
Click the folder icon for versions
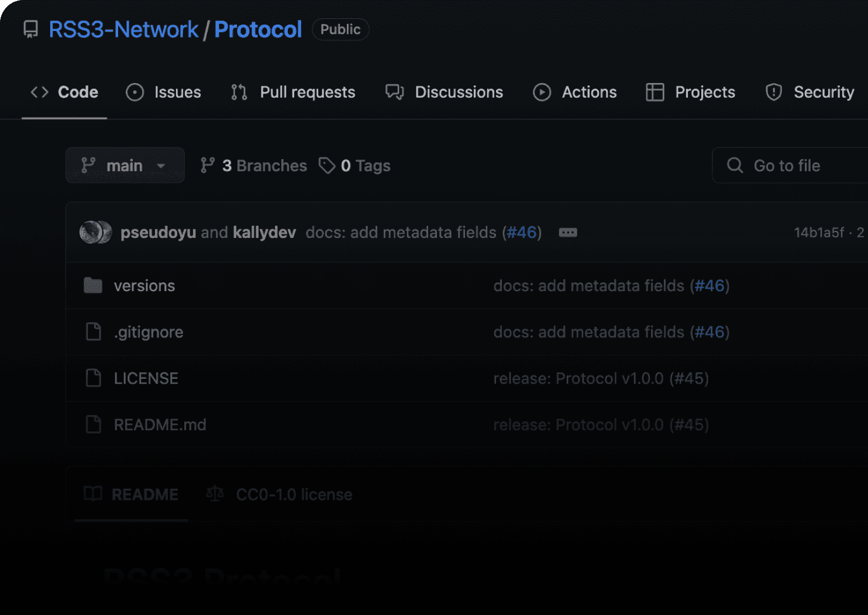(x=93, y=285)
